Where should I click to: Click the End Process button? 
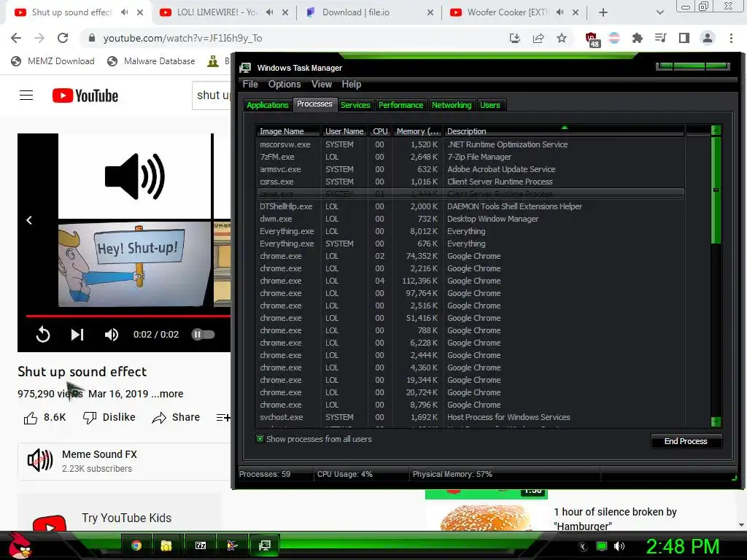tap(686, 441)
